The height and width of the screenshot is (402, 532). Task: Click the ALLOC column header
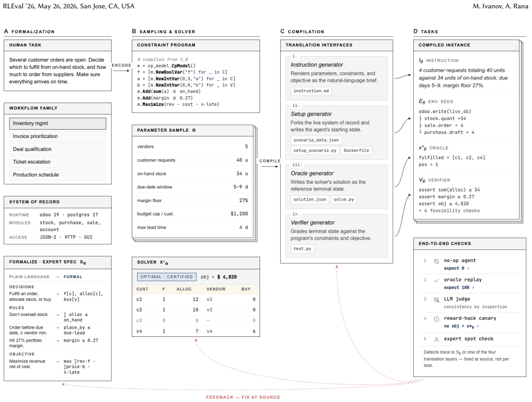[x=184, y=289]
